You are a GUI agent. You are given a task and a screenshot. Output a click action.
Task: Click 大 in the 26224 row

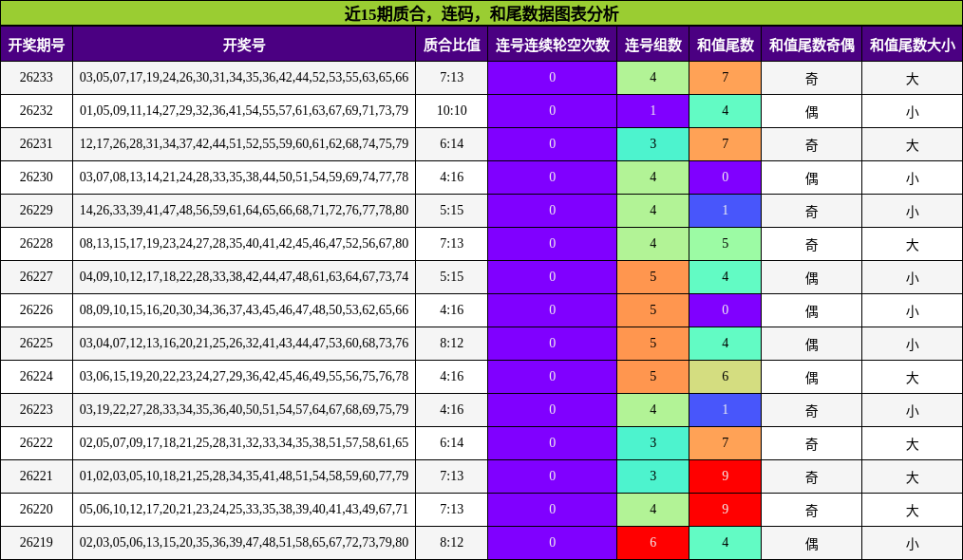(912, 377)
